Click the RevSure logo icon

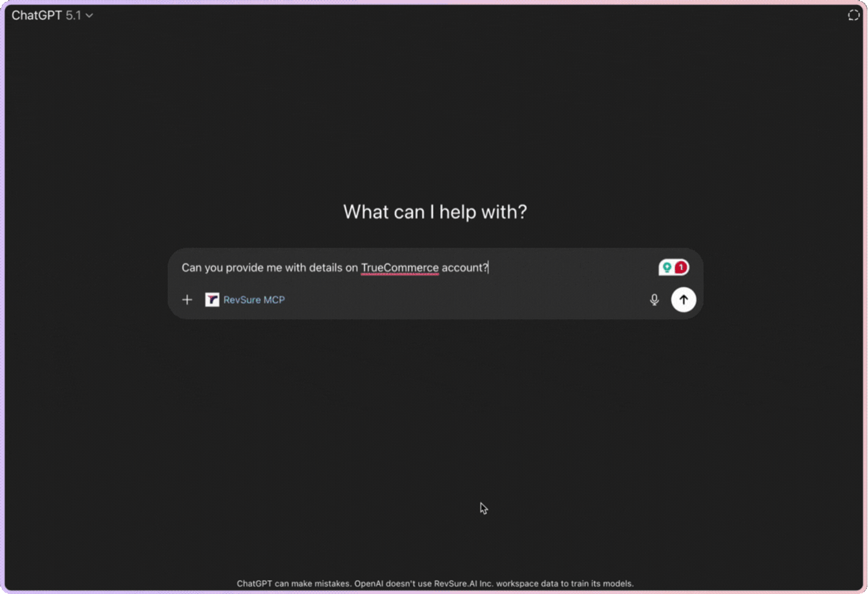tap(212, 300)
